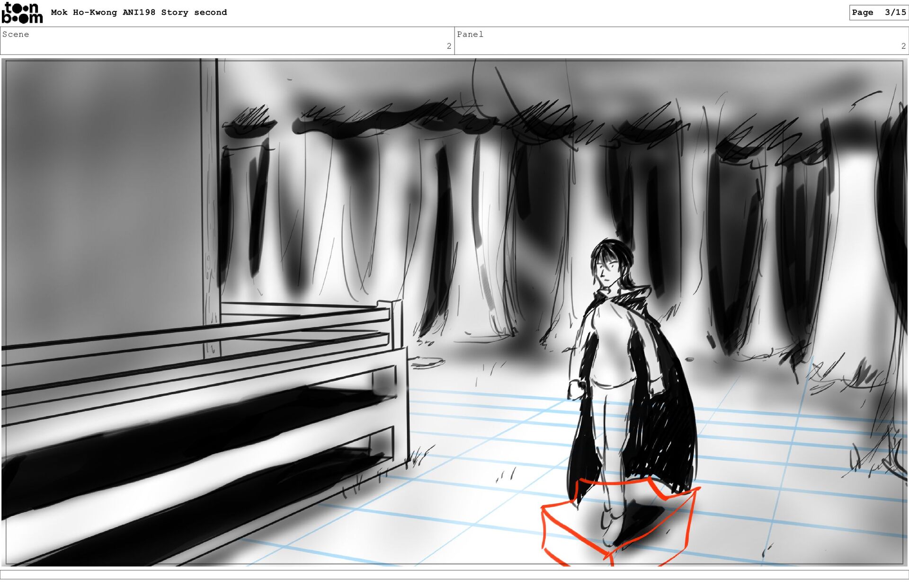Click the Page 3/15 indicator box

tap(878, 13)
